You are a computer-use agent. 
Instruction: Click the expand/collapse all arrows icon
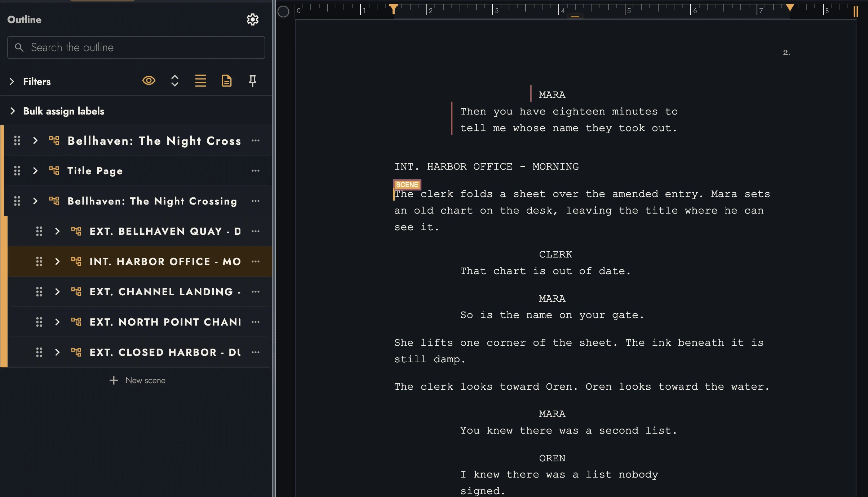175,81
